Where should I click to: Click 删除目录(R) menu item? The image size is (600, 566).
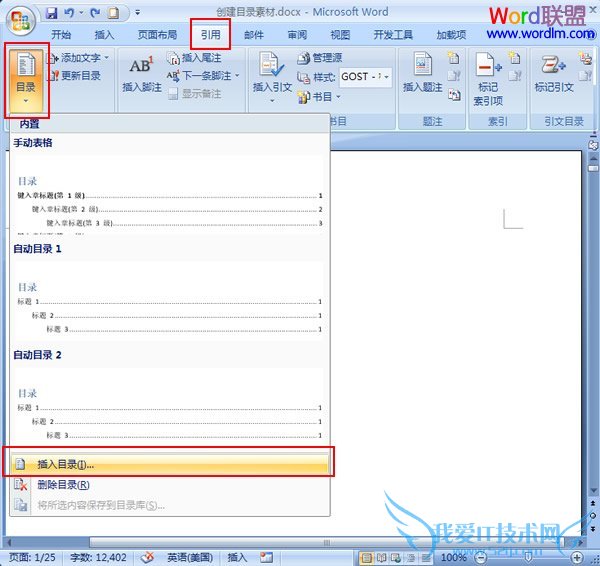pos(170,485)
